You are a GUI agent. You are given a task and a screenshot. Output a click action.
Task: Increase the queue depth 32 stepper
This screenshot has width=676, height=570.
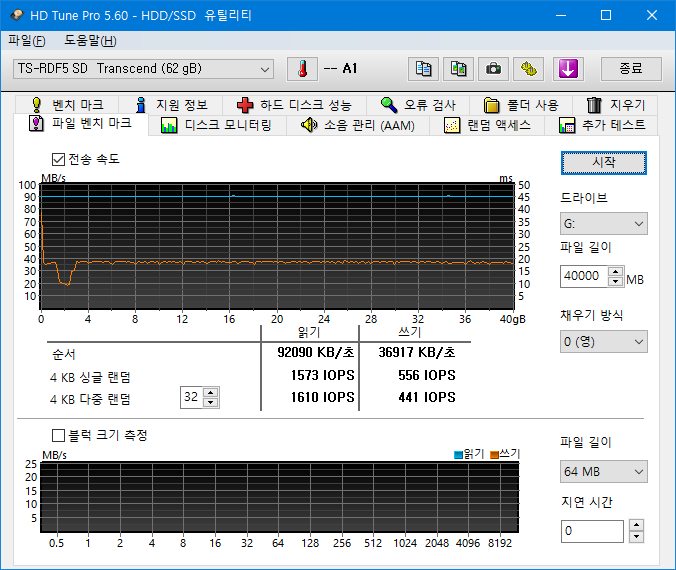210,392
